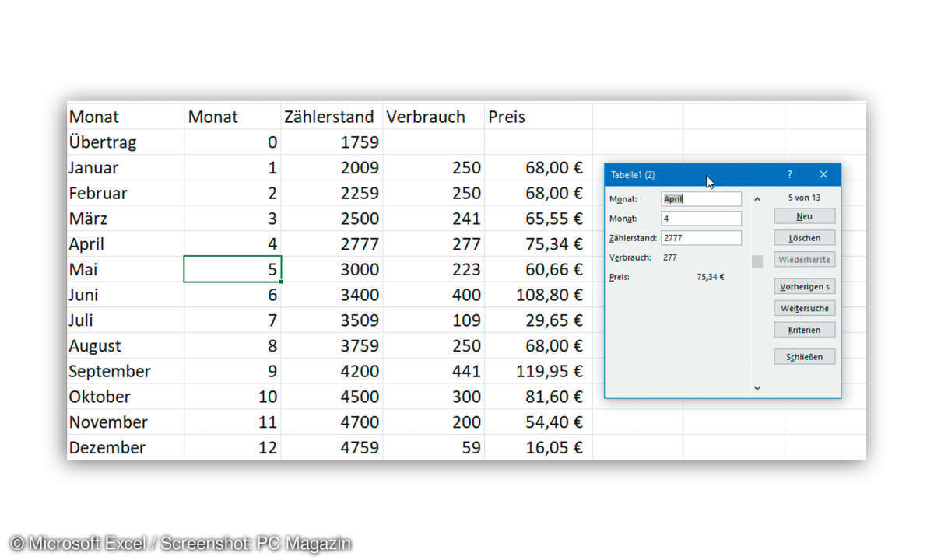Select the cell Januar
934x560 pixels.
click(x=125, y=167)
